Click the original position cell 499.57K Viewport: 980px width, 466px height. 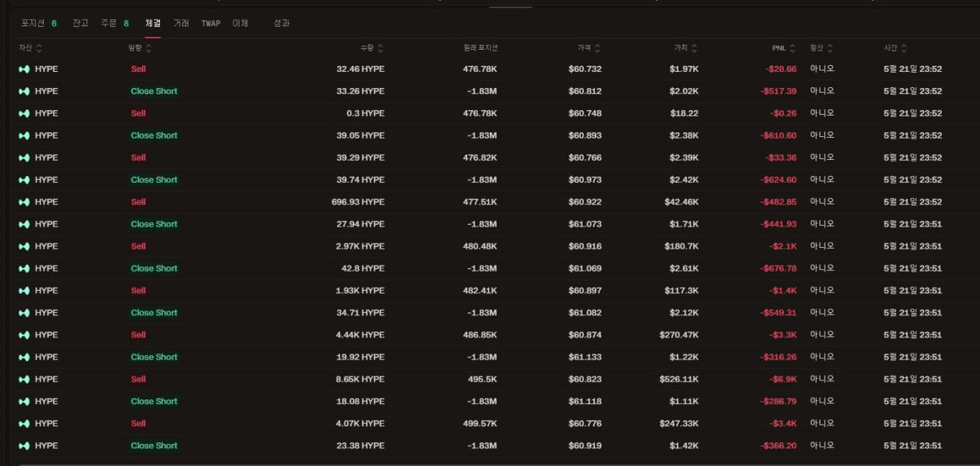point(480,424)
